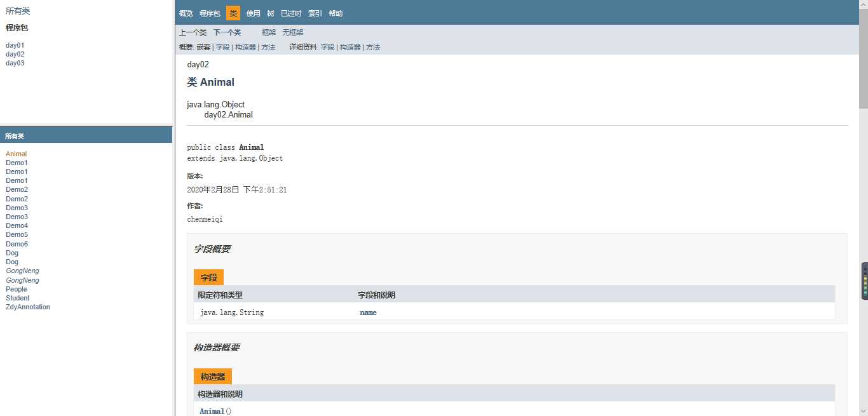Open the 帮助 help tab
This screenshot has height=416, width=868.
click(336, 13)
